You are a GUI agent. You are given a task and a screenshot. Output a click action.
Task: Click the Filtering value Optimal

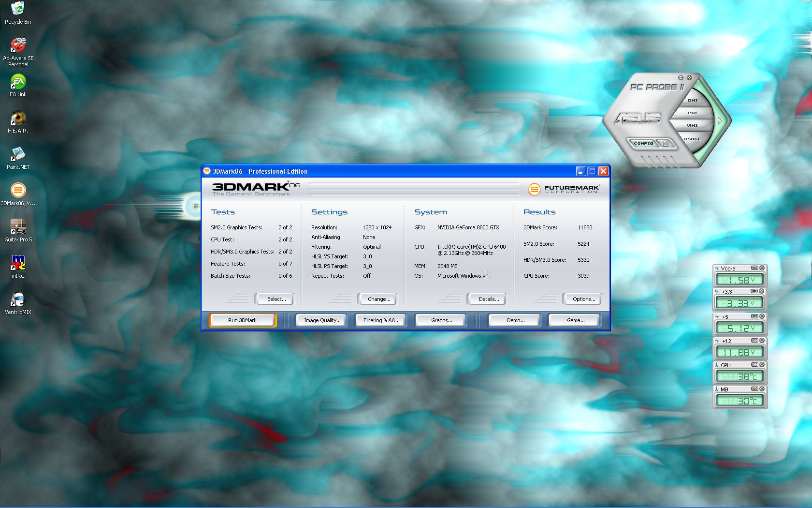coord(372,247)
